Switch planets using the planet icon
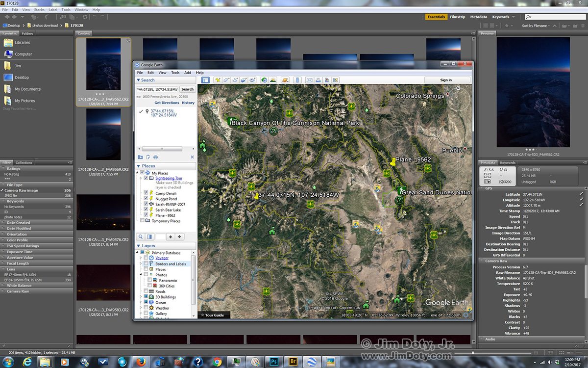588x368 pixels. click(285, 80)
